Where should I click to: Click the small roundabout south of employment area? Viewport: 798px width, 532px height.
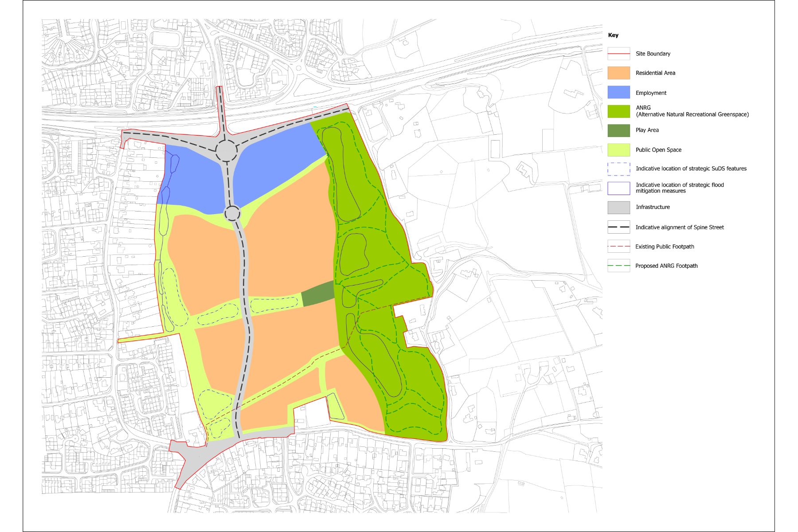pyautogui.click(x=232, y=213)
